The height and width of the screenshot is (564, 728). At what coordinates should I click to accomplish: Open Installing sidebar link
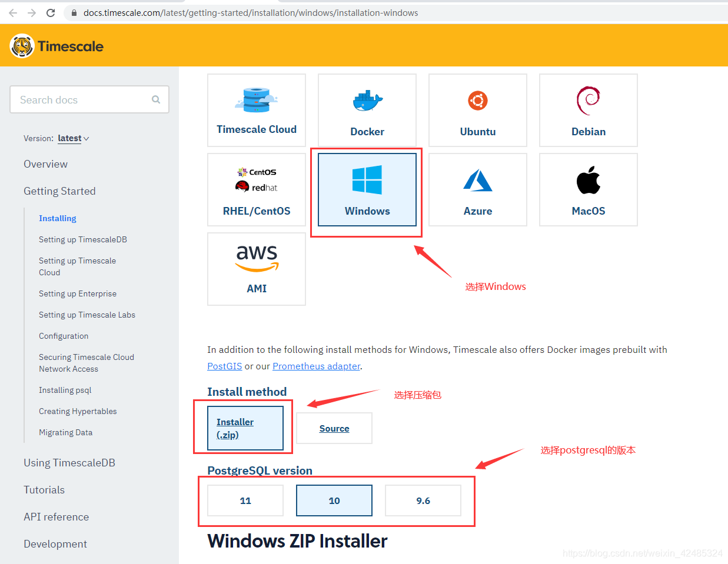(x=58, y=218)
